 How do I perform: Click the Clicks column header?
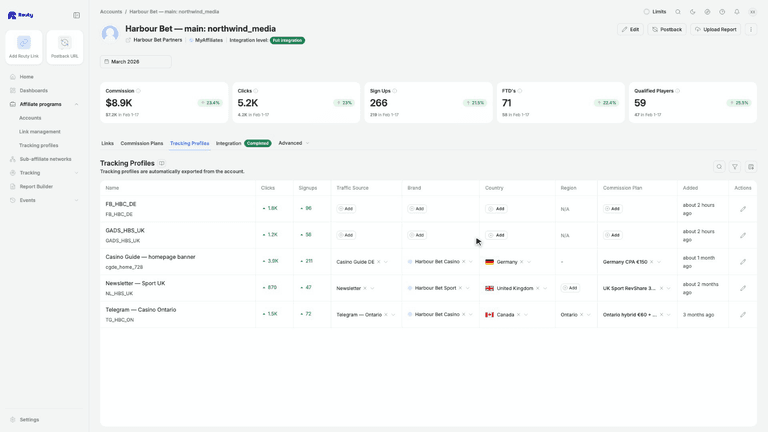[268, 188]
